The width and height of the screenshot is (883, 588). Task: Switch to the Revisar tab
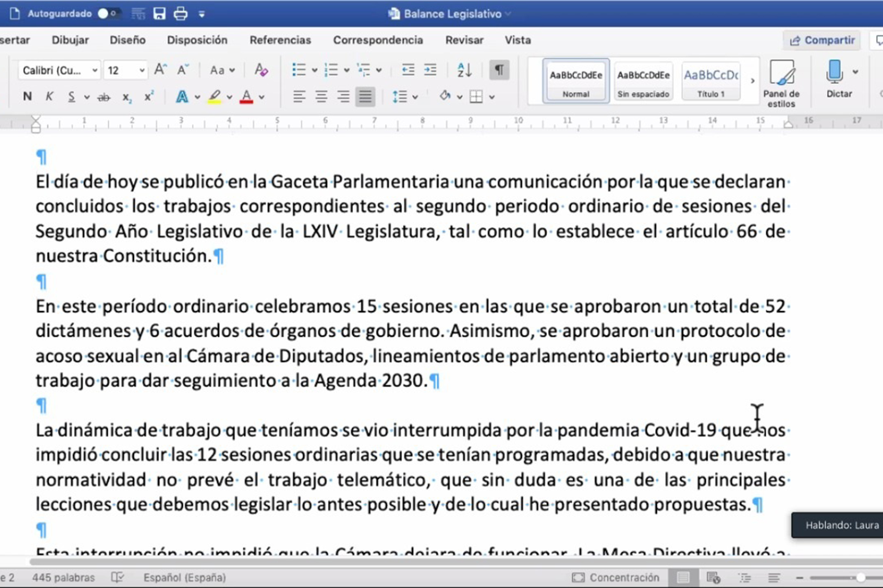pyautogui.click(x=464, y=40)
